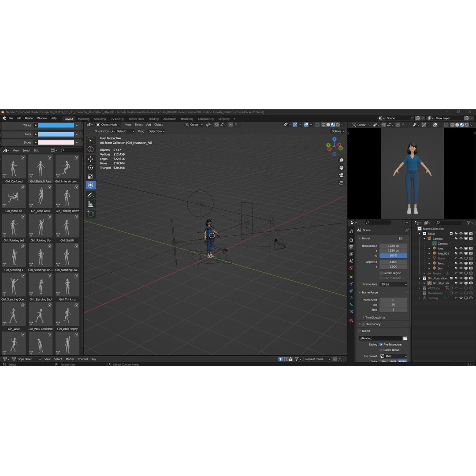Select RGB color mode button
This screenshot has height=476, width=476.
pos(394,361)
